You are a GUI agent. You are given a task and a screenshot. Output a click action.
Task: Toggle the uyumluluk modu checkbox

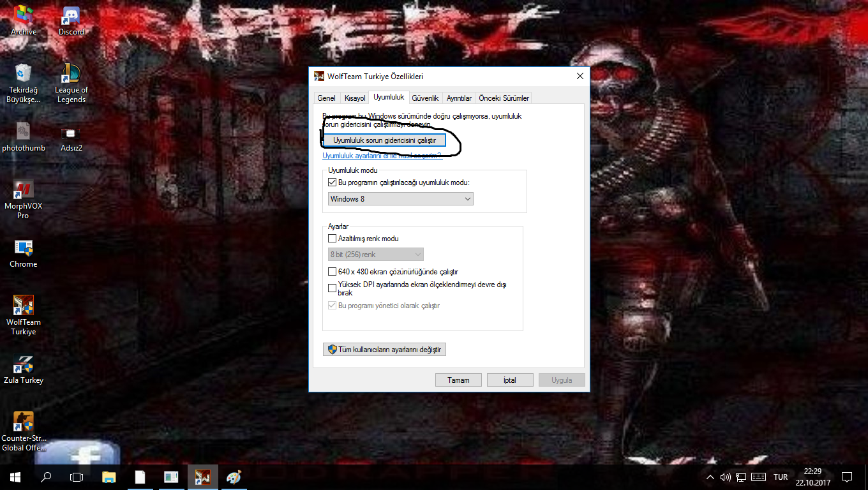point(332,182)
